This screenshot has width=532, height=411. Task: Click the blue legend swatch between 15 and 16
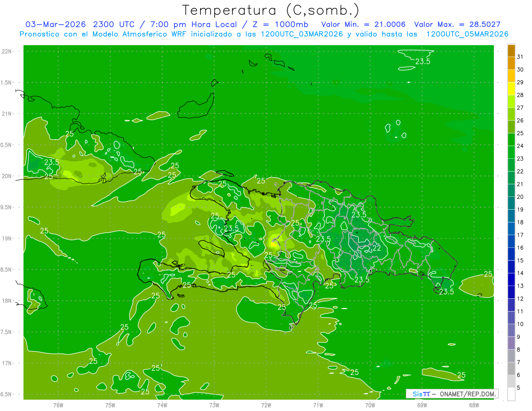(512, 254)
